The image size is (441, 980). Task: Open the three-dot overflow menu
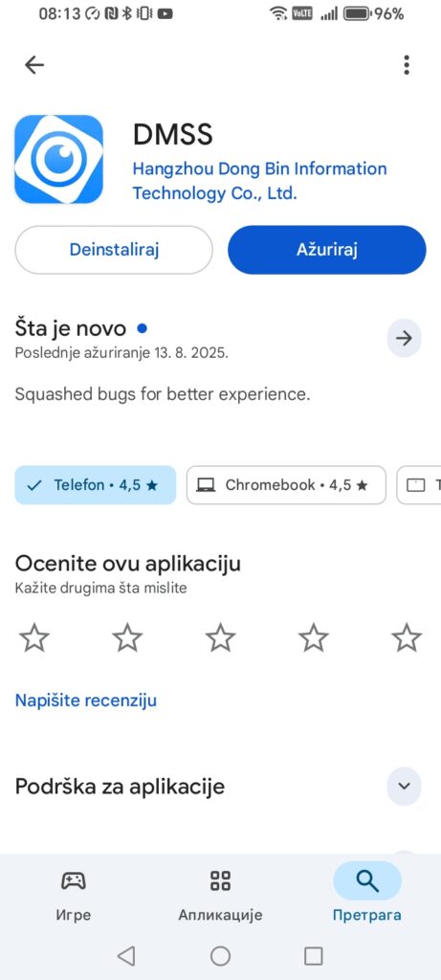407,65
